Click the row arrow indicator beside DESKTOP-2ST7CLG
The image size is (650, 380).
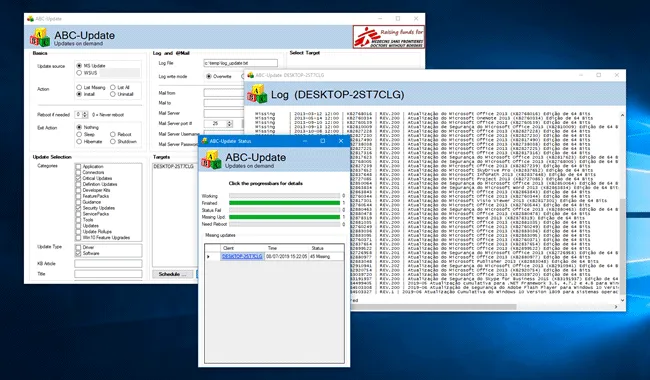coord(208,257)
